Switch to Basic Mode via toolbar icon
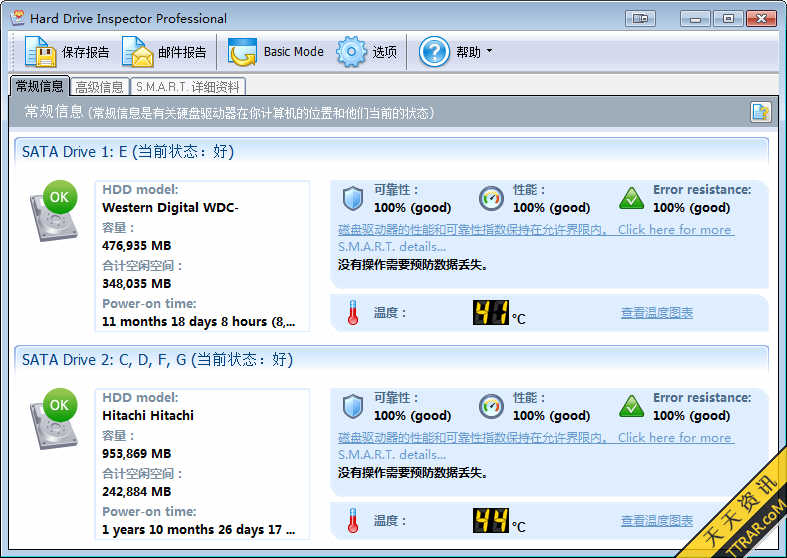The height and width of the screenshot is (558, 787). [242, 52]
